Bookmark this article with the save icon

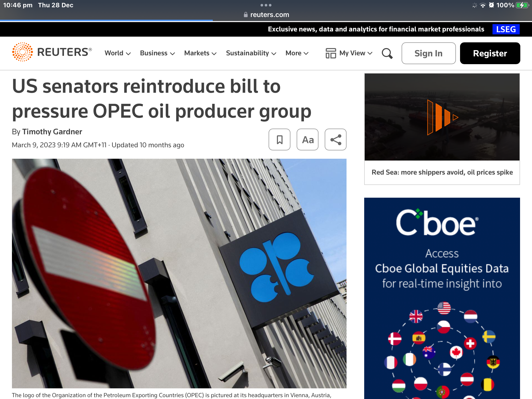[x=279, y=139]
